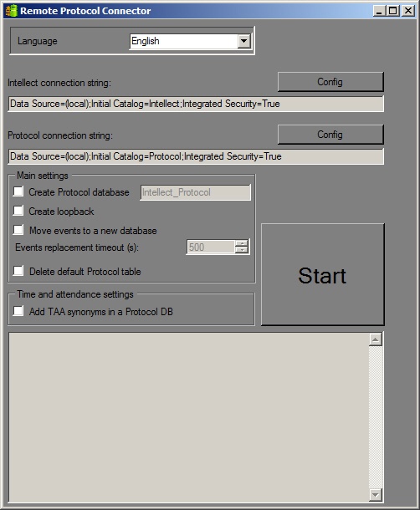Click the Intellect_Protocol database name field
Viewport: 420px width, 510px height.
coord(195,192)
